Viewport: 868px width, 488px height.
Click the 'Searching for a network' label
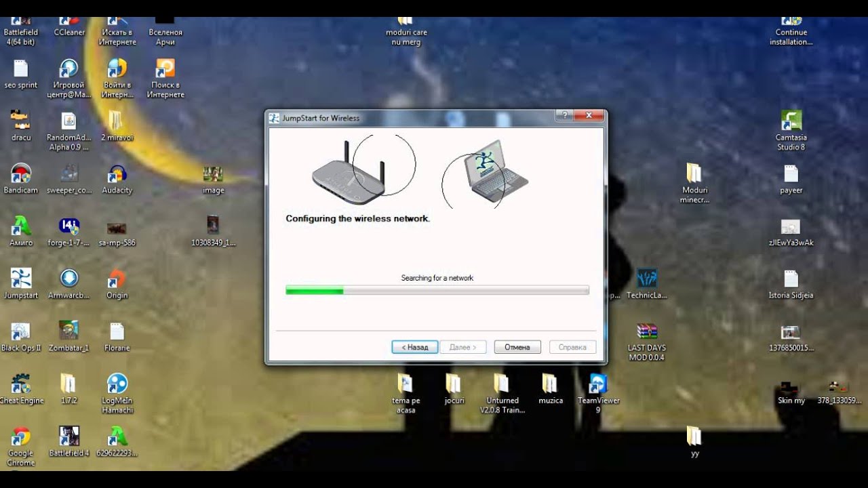coord(437,278)
